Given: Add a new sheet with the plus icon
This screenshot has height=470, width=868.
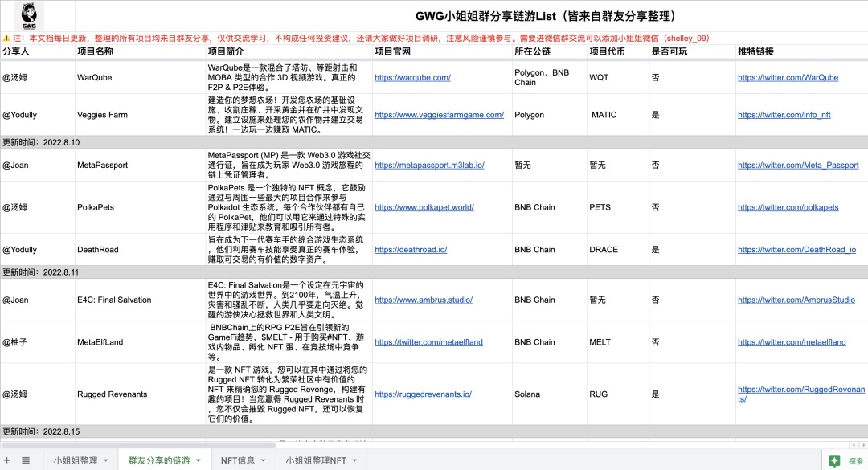Looking at the screenshot, I should pos(6,460).
